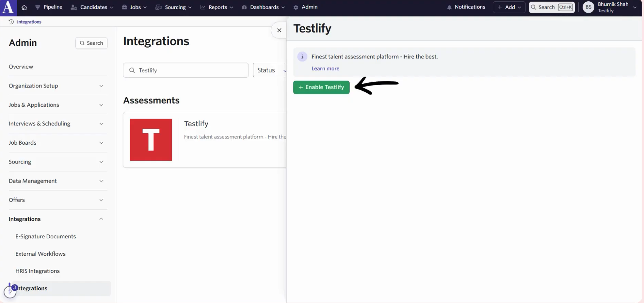Click the red Testlify T logo
The image size is (644, 303).
(x=151, y=140)
